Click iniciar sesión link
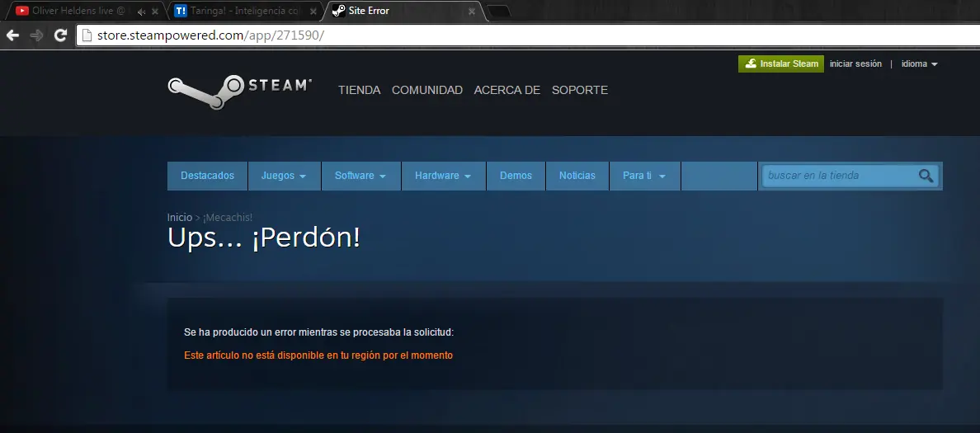980x433 pixels. (x=855, y=64)
